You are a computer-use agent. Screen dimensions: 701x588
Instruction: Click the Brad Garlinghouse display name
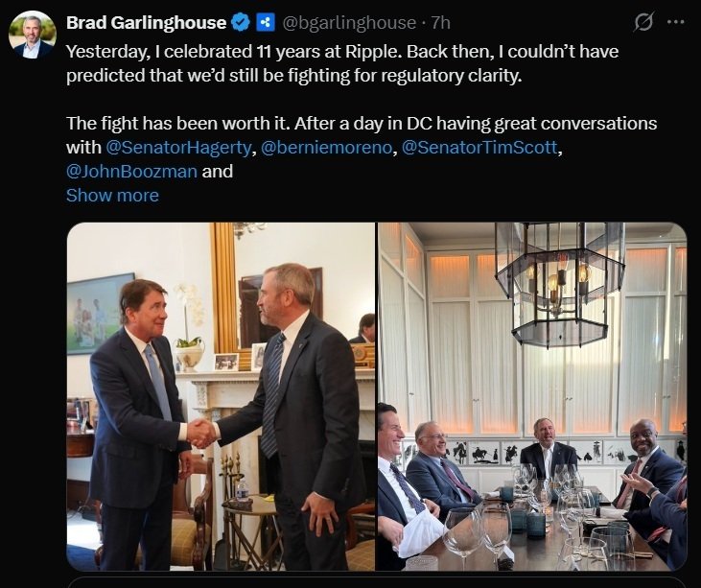coord(147,22)
